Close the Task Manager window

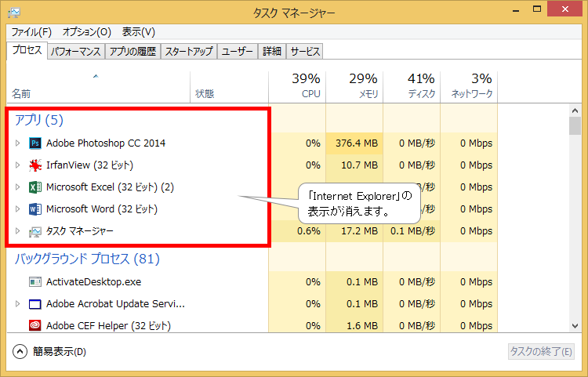(564, 9)
